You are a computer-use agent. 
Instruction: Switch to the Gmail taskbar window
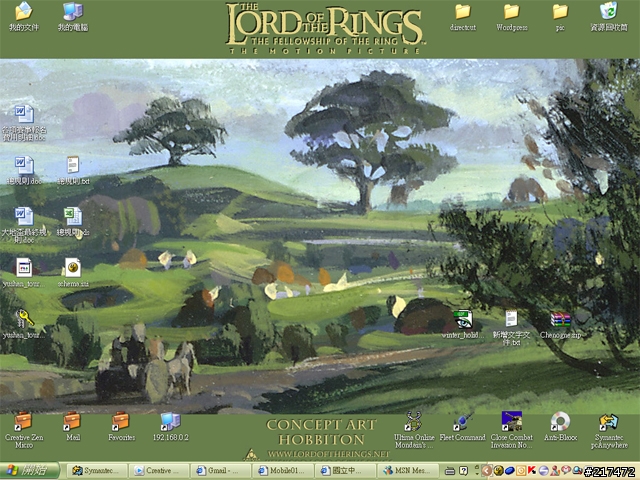[x=221, y=471]
